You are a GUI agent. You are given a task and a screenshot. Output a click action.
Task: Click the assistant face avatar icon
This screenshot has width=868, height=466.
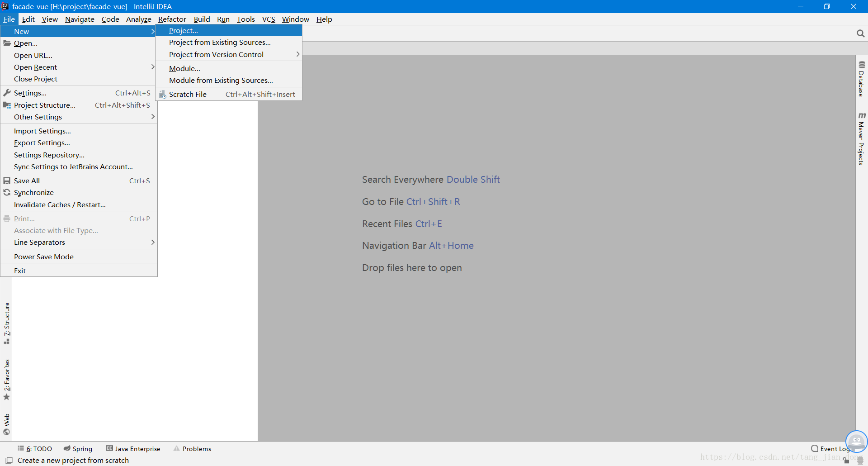(x=856, y=442)
